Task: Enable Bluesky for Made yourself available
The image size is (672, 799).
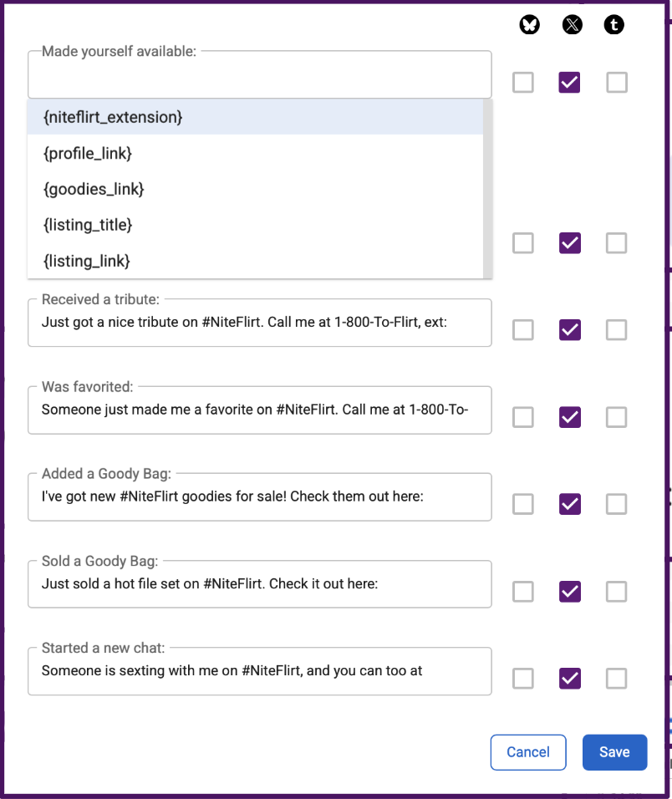Action: coord(523,82)
